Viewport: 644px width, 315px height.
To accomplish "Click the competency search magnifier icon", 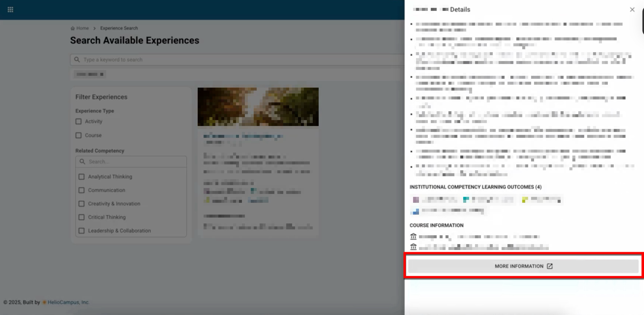I will pyautogui.click(x=82, y=162).
